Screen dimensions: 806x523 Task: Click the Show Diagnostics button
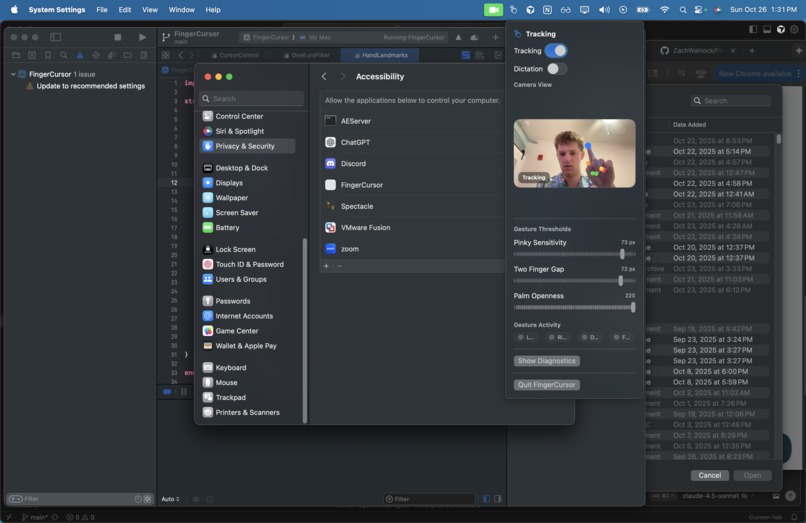(546, 360)
